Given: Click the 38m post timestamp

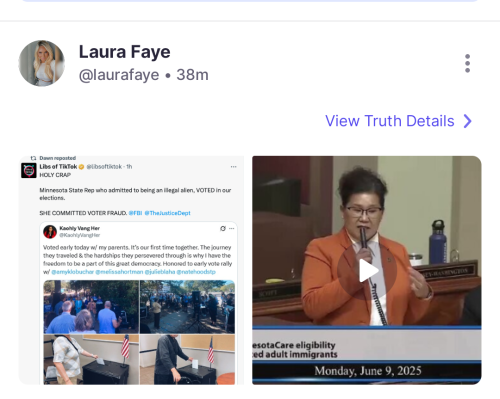Looking at the screenshot, I should pyautogui.click(x=192, y=75).
